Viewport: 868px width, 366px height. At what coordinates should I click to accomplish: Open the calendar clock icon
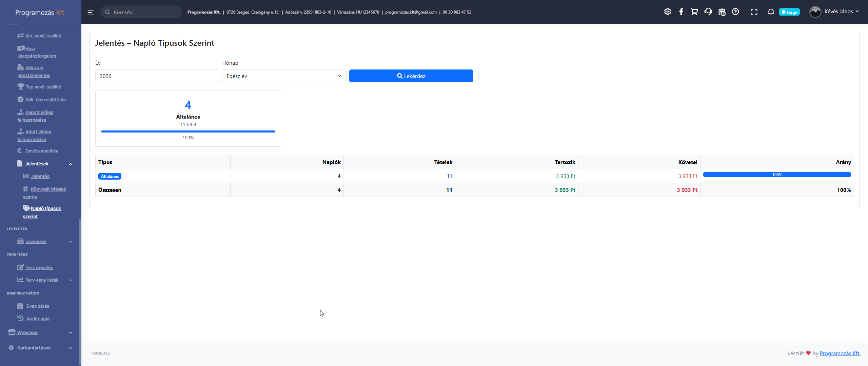tap(722, 12)
